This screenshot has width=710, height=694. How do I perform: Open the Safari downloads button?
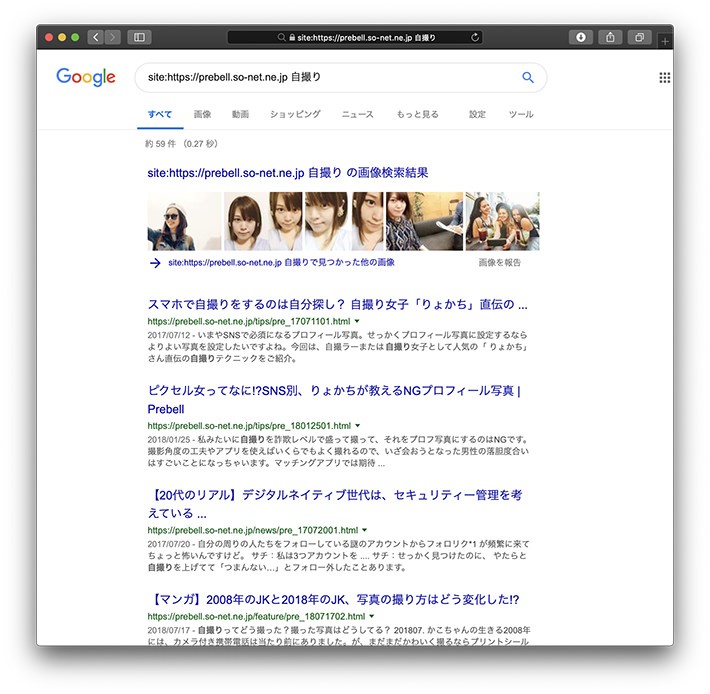tap(581, 37)
